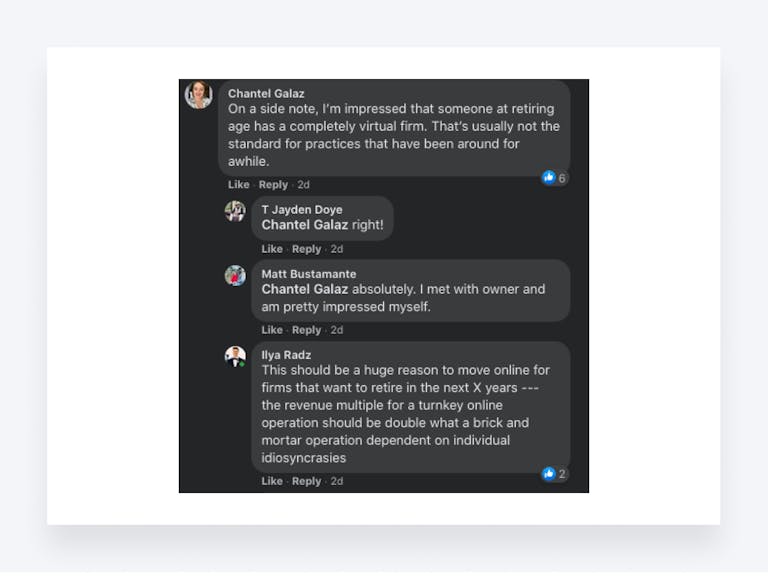Open like reactions on Ilya Radz's comment
This screenshot has height=578, width=768.
554,474
